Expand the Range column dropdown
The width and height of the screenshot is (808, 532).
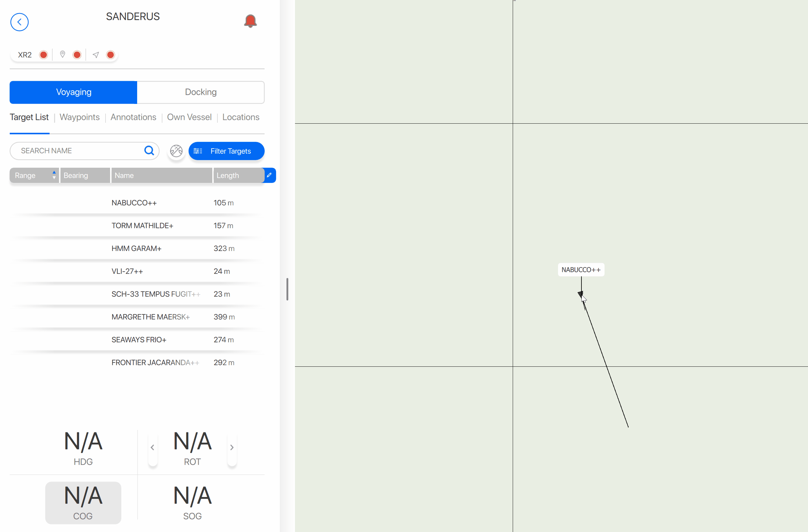tap(53, 175)
